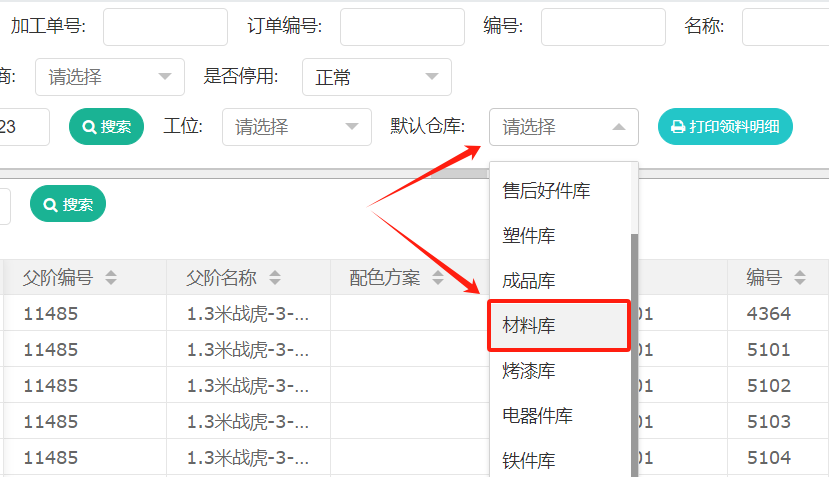This screenshot has width=829, height=477.
Task: Click the sort icon on 编号 column
Action: pos(799,278)
